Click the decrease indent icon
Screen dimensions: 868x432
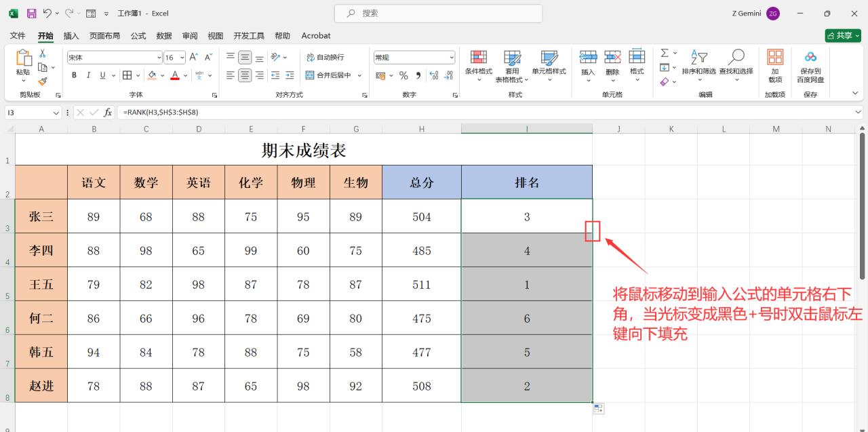[x=275, y=75]
